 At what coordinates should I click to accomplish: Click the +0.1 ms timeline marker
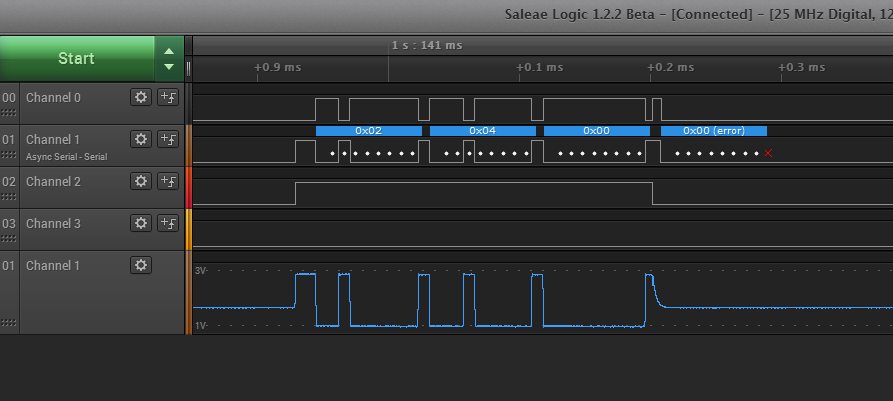[539, 67]
